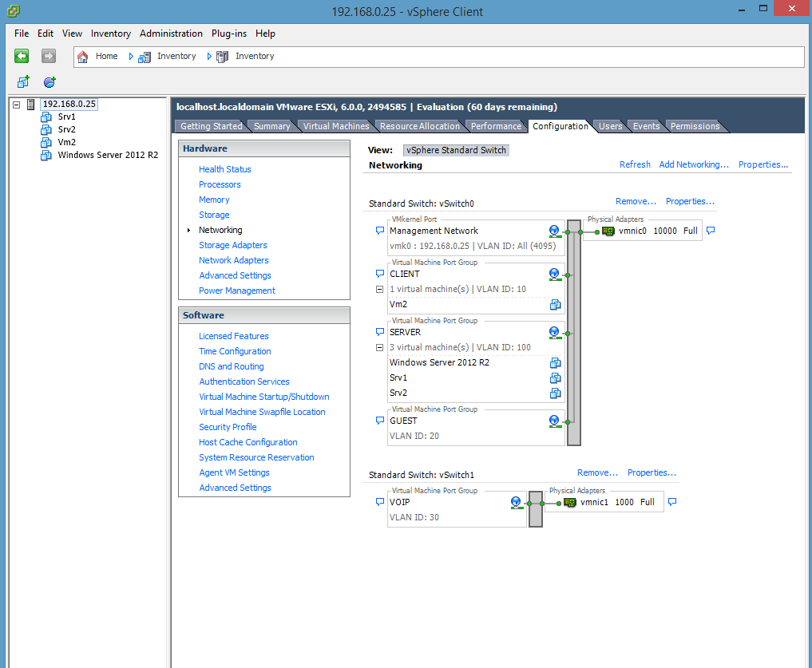
Task: Click the Home house icon
Action: click(82, 57)
